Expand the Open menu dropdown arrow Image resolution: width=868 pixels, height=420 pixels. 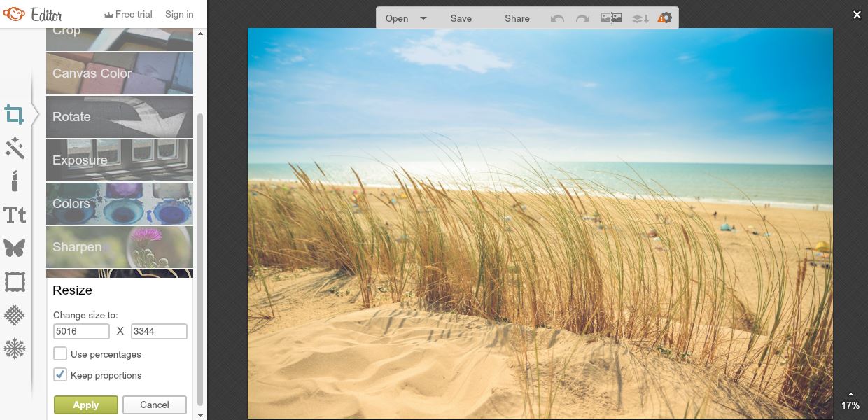click(423, 18)
